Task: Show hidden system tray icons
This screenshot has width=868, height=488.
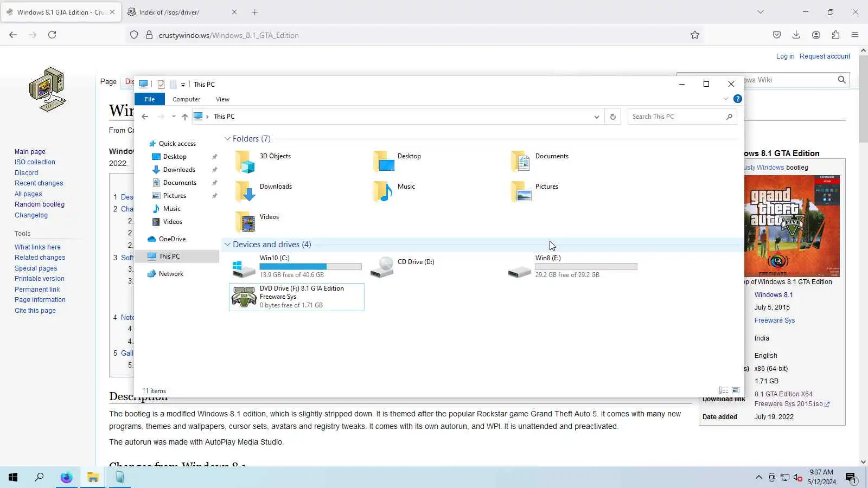Action: click(758, 478)
